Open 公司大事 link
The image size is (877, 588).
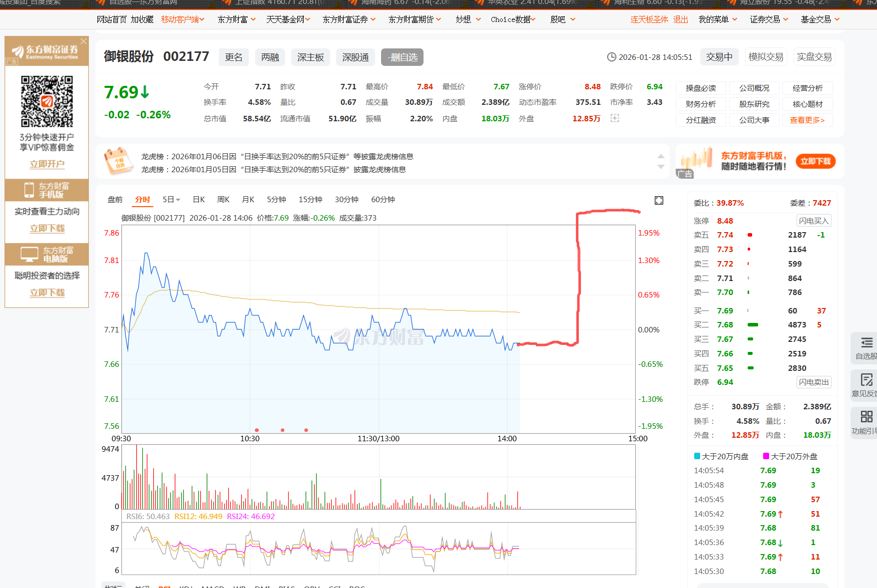[x=754, y=120]
